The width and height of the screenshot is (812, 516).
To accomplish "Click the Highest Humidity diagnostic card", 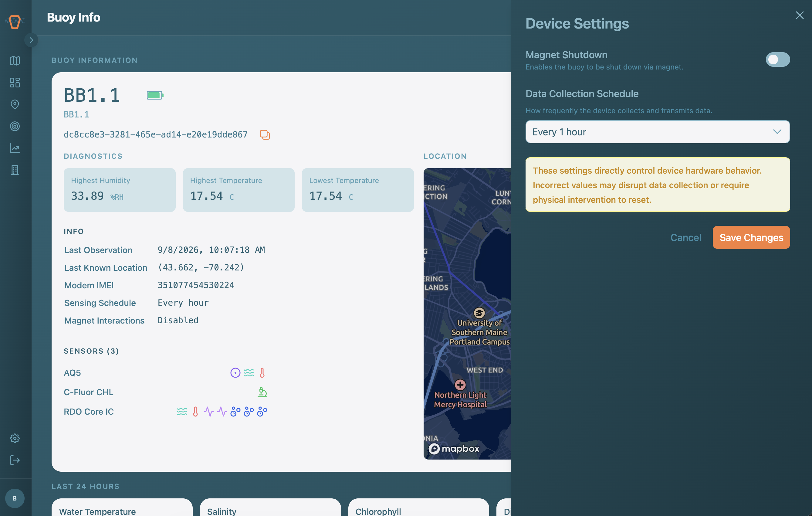I will pos(120,190).
